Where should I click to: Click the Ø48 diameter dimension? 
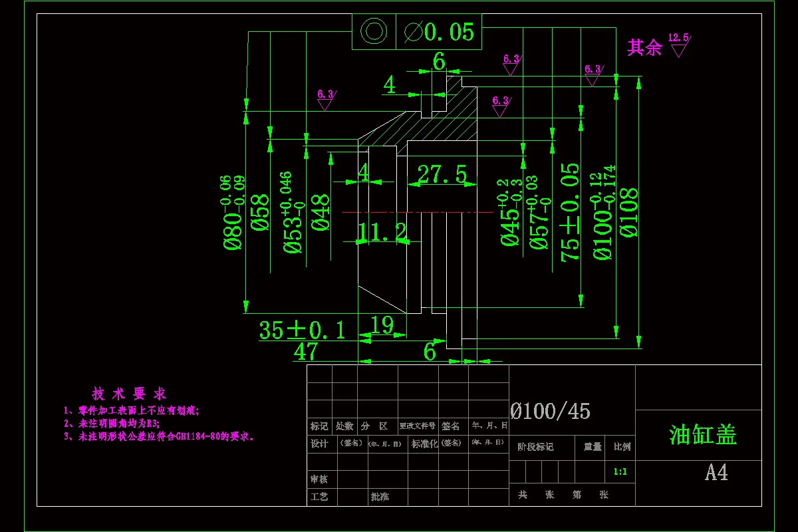320,212
